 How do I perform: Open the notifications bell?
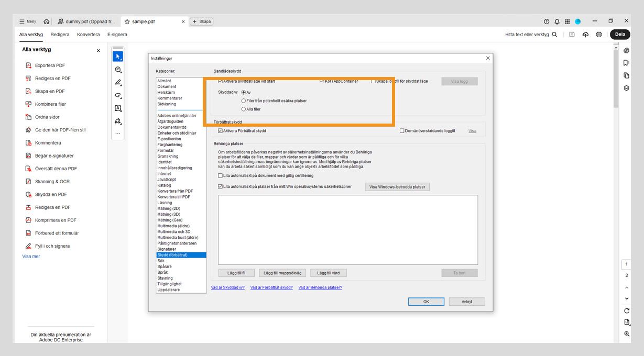tap(557, 21)
